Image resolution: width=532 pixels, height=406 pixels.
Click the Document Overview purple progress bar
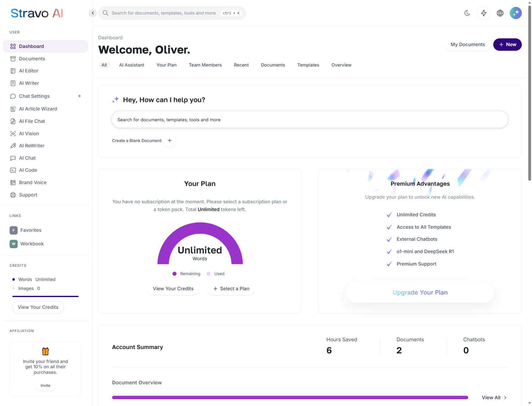[290, 398]
